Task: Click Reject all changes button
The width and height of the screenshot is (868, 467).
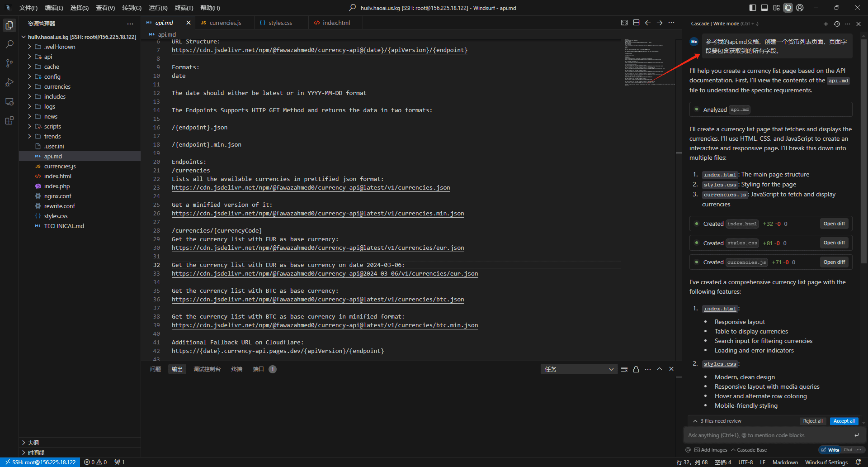Action: coord(813,421)
